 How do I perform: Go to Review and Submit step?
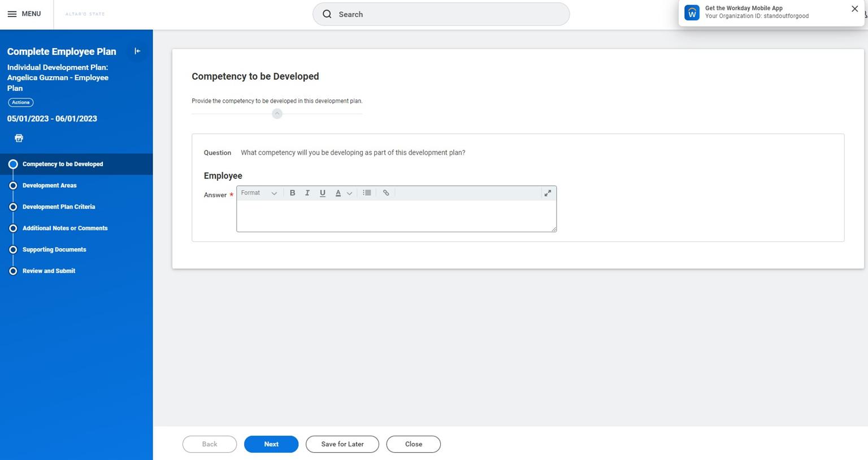49,271
